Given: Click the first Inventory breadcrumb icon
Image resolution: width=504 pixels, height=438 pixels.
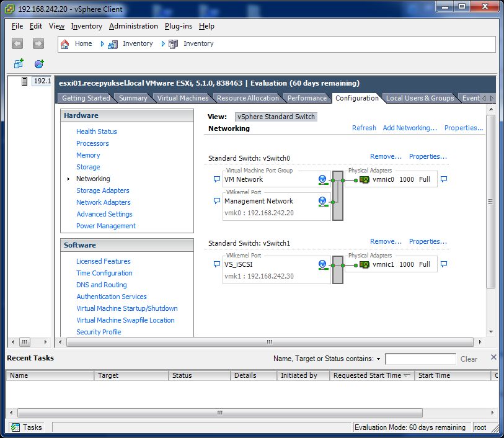Looking at the screenshot, I should click(112, 44).
